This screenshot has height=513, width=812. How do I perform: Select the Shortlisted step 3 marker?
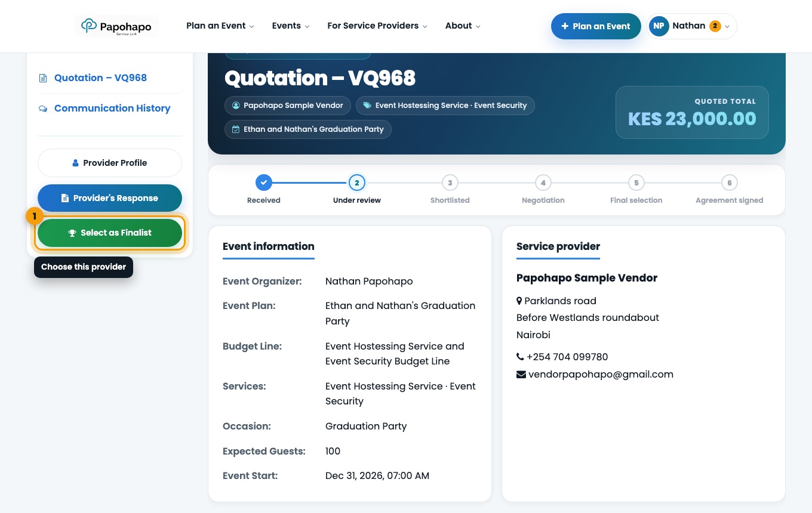pos(450,183)
